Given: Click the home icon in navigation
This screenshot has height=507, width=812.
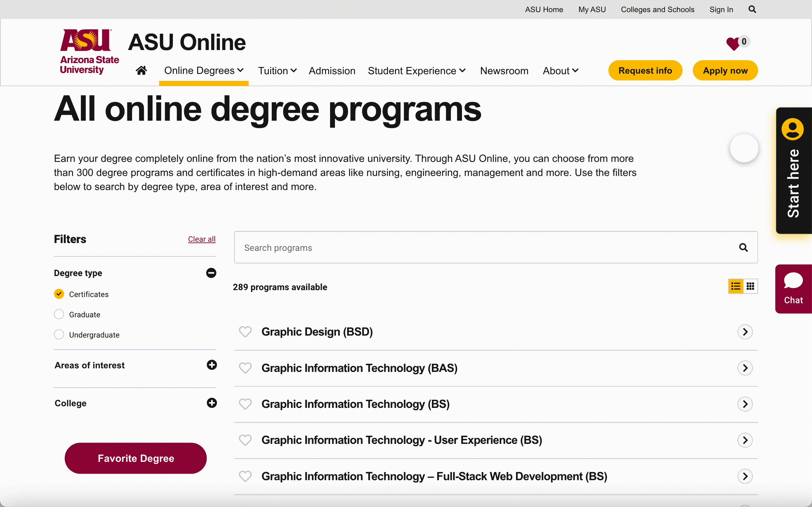Looking at the screenshot, I should [141, 70].
